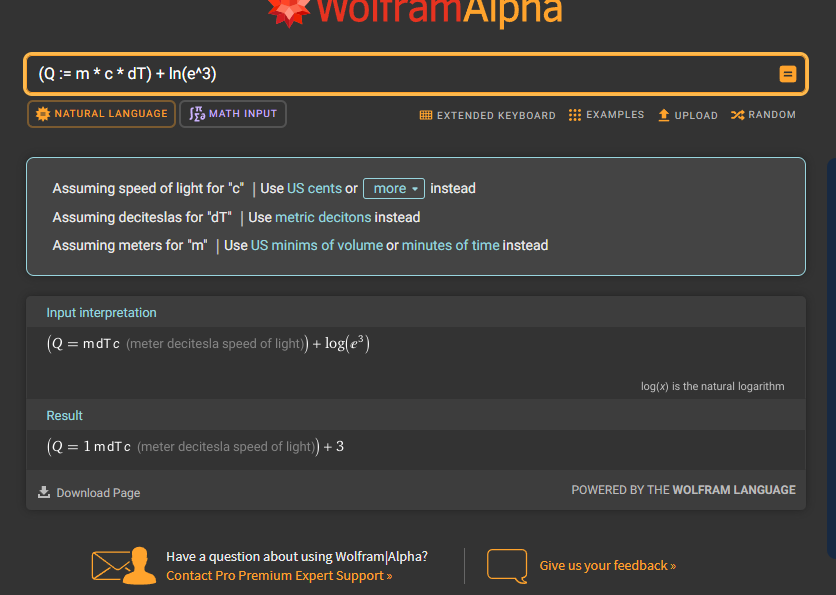Use minutes of time instead
The height and width of the screenshot is (595, 836).
pos(450,245)
